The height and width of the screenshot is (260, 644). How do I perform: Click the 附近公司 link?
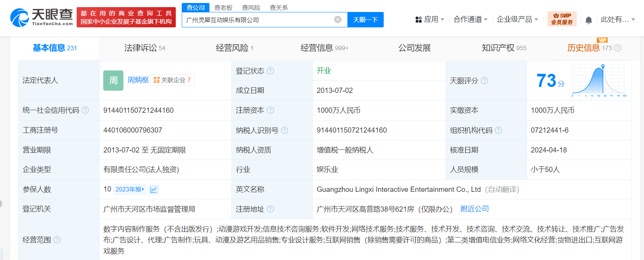[475, 209]
